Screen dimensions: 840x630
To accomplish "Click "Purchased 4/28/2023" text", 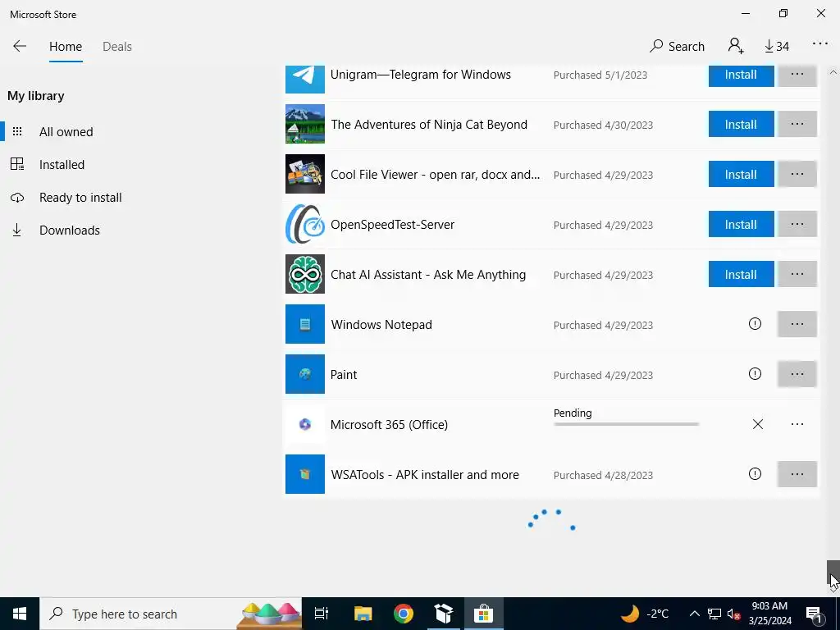I will tap(603, 475).
